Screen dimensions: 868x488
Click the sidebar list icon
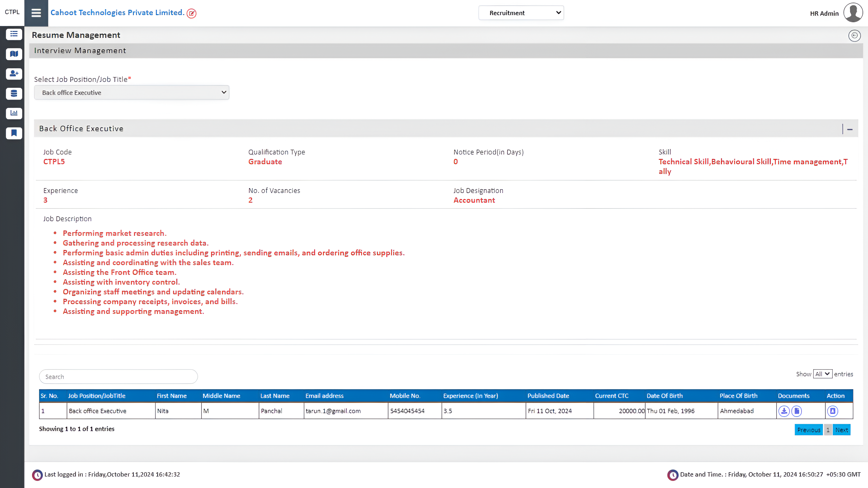point(14,34)
